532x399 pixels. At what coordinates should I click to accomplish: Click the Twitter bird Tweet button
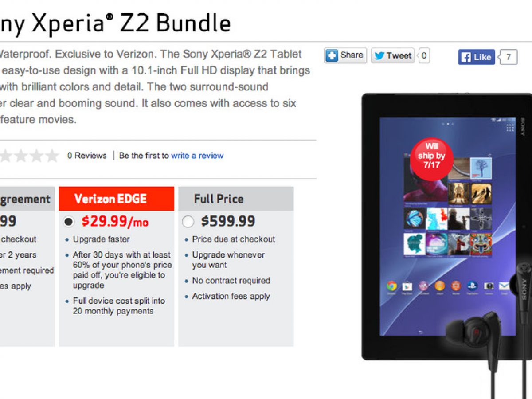[393, 56]
